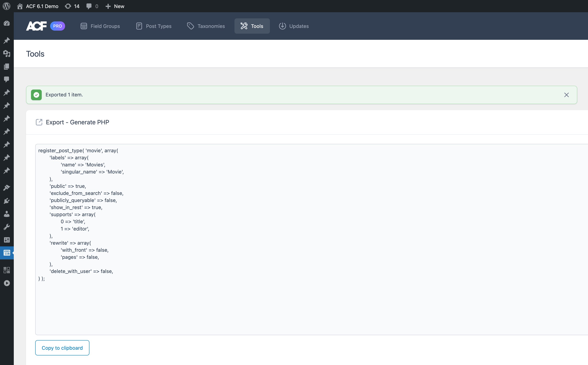
Task: Open Tools using the wrench sidebar icon
Action: coord(7,226)
